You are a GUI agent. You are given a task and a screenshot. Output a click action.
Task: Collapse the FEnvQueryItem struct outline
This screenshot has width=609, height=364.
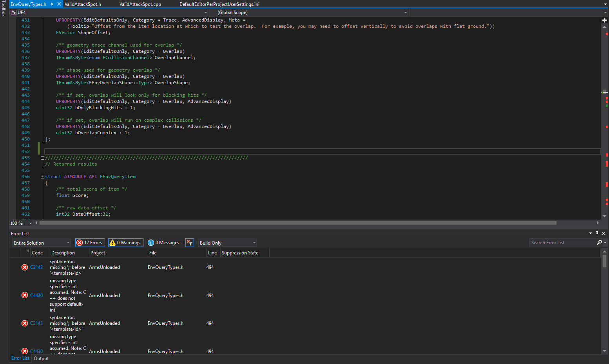[x=42, y=177]
